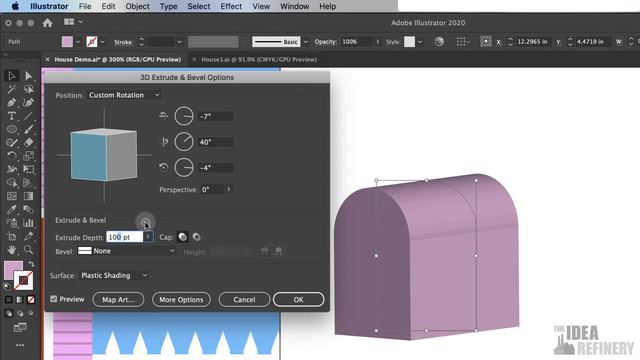Screen dimensions: 640x360
Task: Open the workspace layout switcher
Action: (x=73, y=22)
